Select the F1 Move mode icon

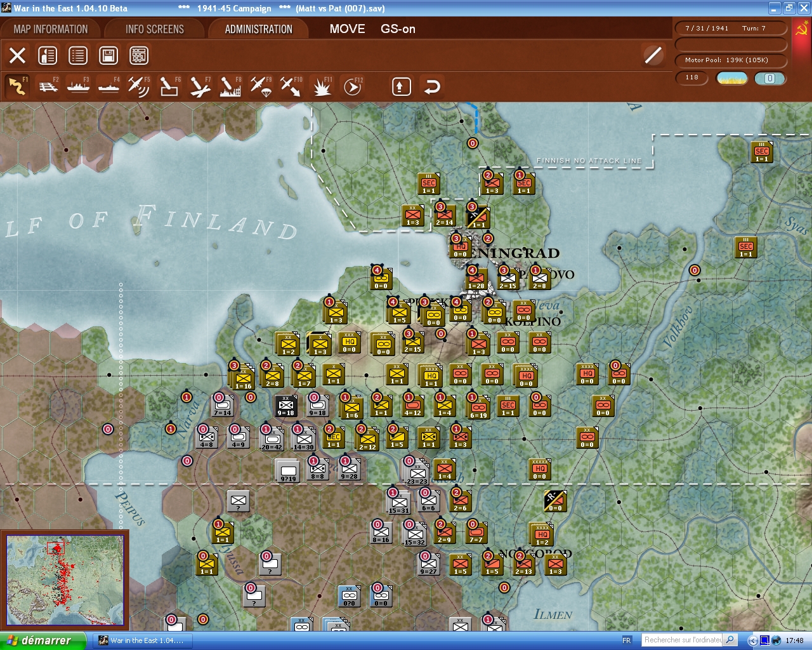(x=17, y=86)
